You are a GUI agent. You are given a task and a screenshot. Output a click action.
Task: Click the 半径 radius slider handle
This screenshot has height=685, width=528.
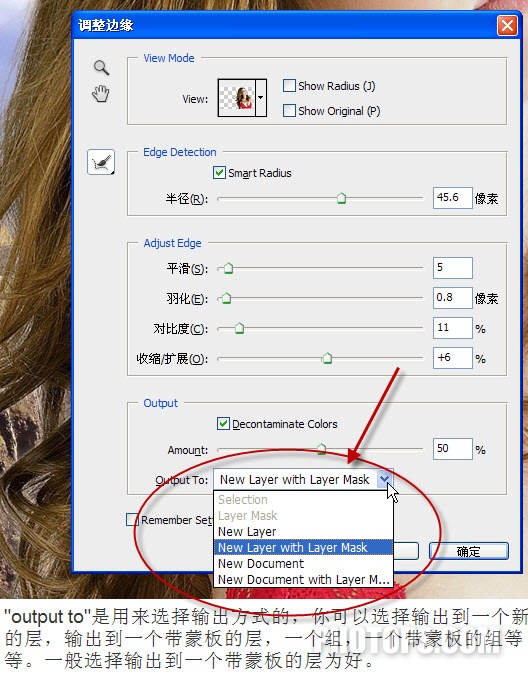tap(342, 198)
